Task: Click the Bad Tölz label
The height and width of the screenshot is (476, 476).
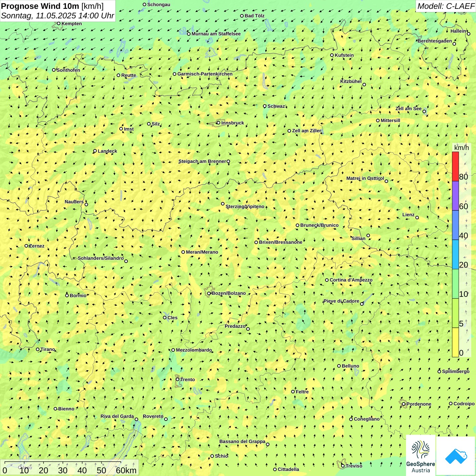Action: [254, 16]
